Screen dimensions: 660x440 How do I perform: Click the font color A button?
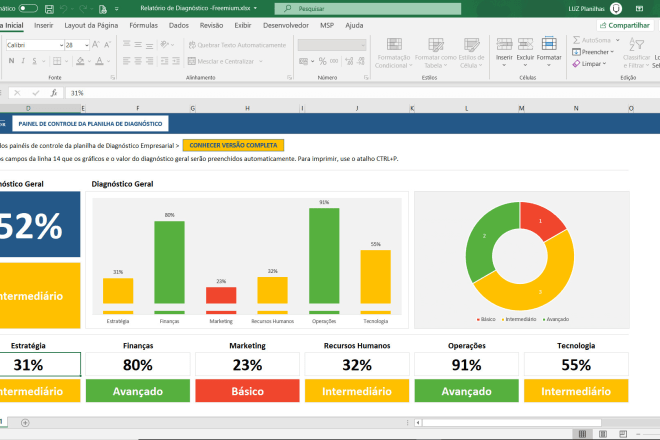[99, 61]
